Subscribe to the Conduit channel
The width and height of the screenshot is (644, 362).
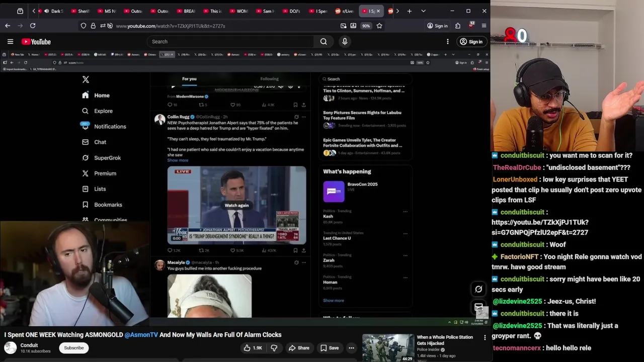74,348
